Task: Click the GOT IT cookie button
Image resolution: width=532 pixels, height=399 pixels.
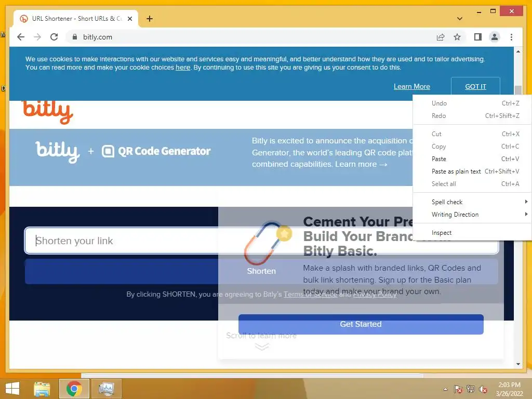Action: [x=475, y=87]
